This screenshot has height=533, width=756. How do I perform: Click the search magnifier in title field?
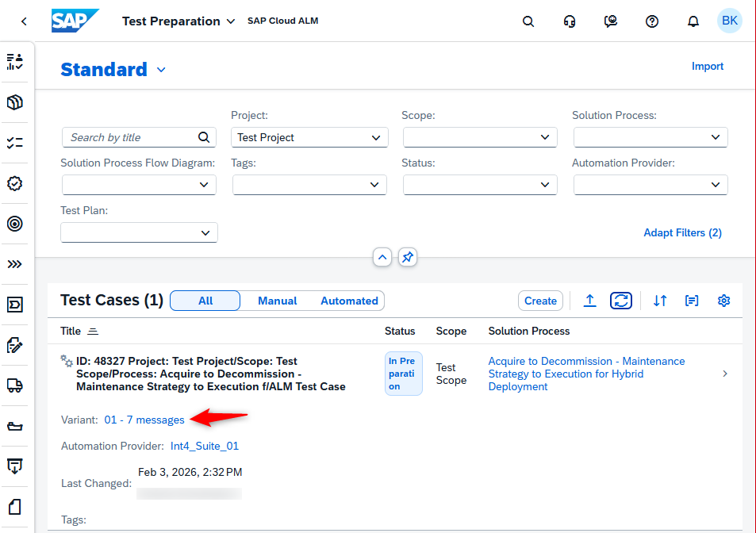204,137
